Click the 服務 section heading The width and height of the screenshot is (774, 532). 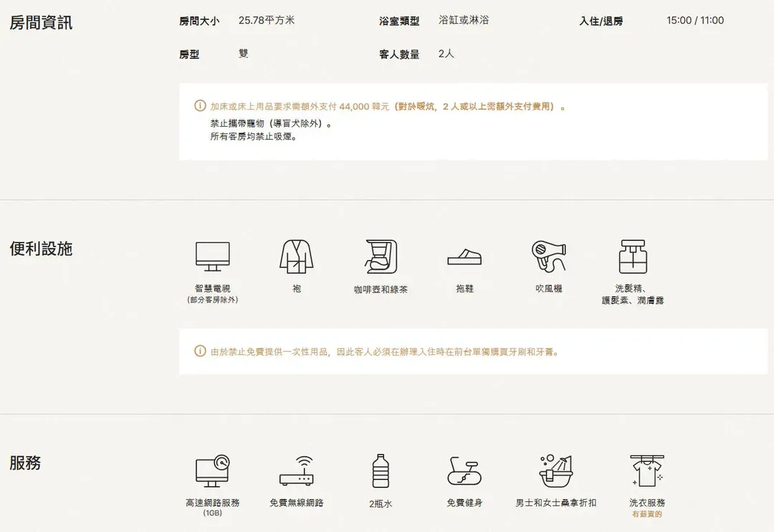[x=25, y=463]
